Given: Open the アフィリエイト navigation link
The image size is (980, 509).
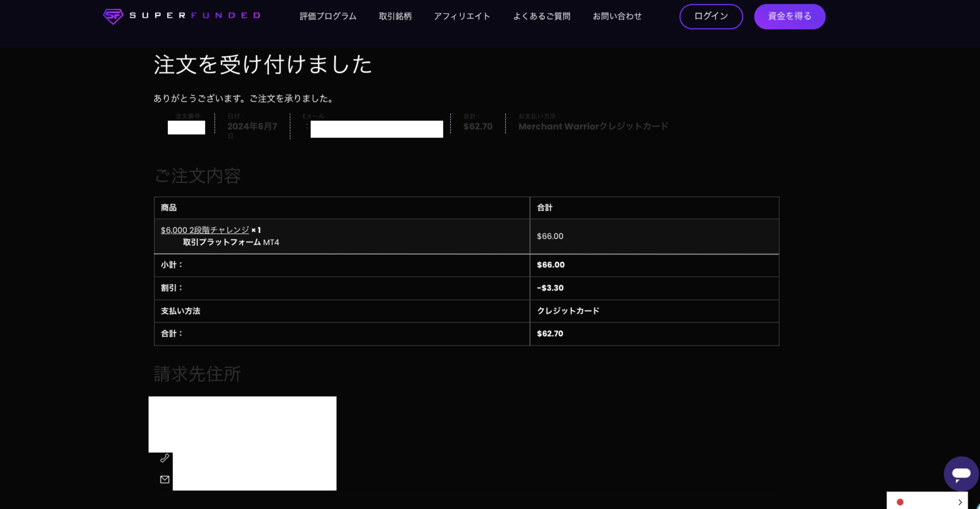Looking at the screenshot, I should [462, 16].
